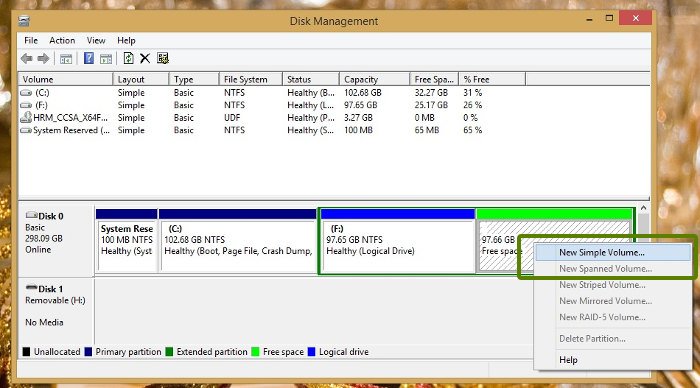Select the (C:) 102.68 GB partition block

coord(238,241)
